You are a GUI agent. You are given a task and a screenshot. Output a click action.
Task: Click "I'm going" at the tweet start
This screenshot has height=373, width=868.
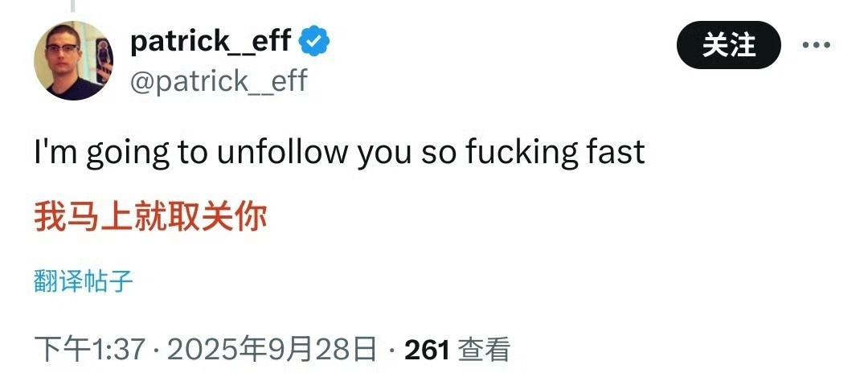[102, 153]
